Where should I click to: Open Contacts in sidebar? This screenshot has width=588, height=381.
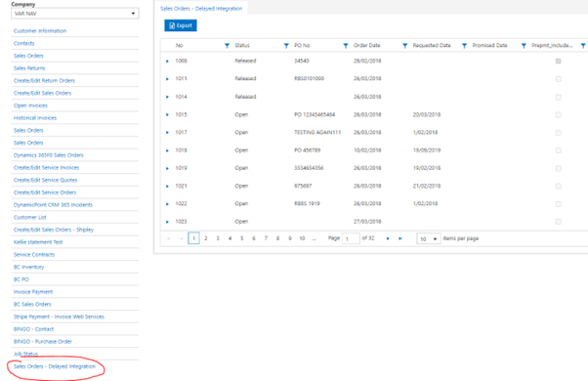click(x=24, y=44)
